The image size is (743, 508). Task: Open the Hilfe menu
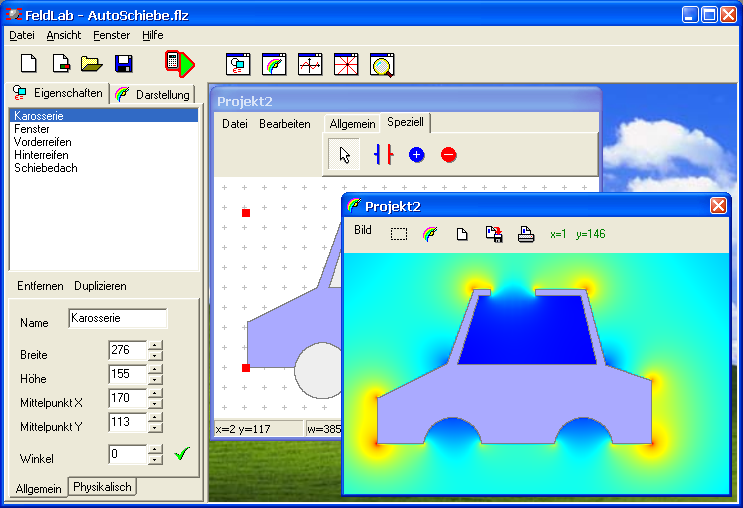coord(153,35)
